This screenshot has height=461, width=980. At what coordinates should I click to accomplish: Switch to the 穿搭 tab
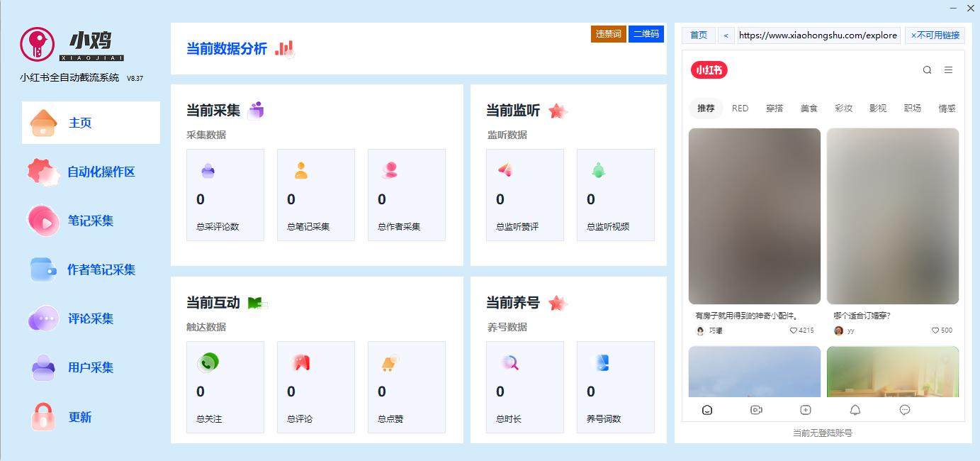[775, 109]
